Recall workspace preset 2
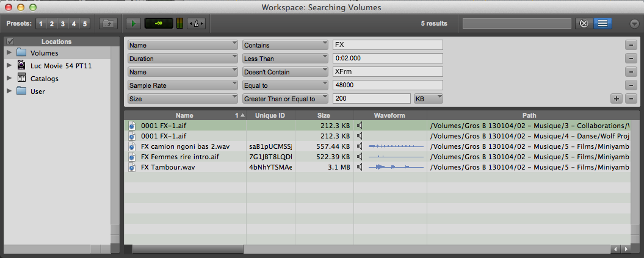The image size is (644, 258). (x=52, y=24)
